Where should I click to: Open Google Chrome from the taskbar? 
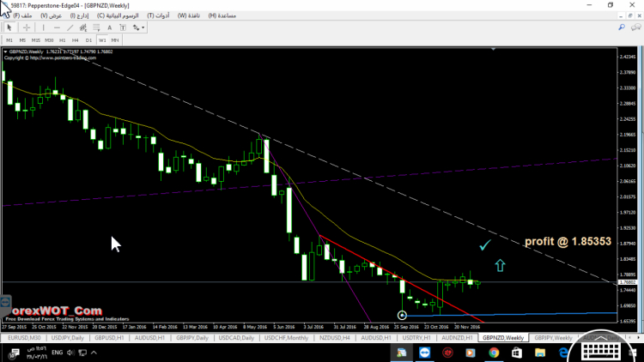[494, 353]
